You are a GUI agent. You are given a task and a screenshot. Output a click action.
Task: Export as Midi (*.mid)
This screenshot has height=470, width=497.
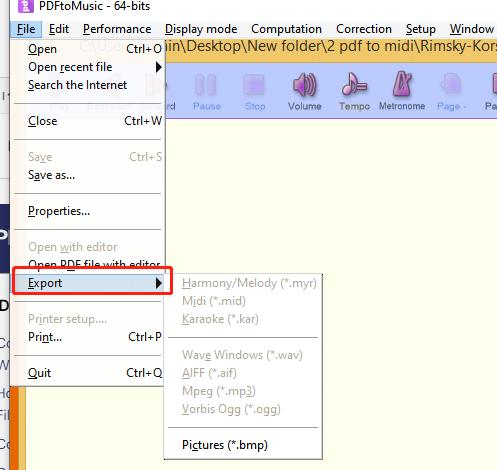243,301
